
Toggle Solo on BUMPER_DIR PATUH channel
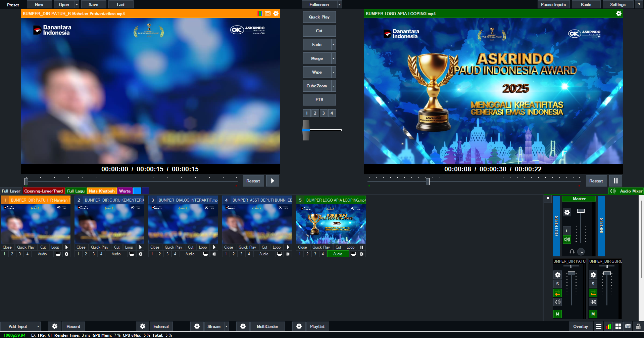pyautogui.click(x=557, y=284)
